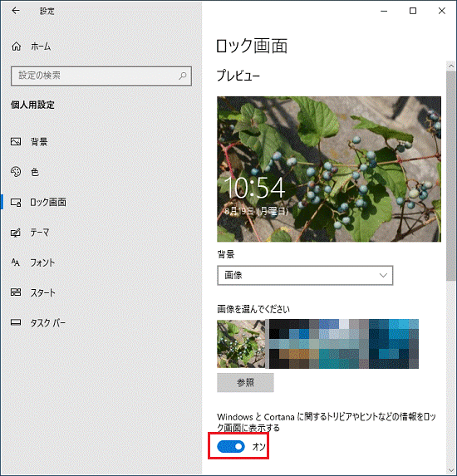Turn off the Windows and Cortana tips toggle
457x476 pixels.
[x=231, y=447]
